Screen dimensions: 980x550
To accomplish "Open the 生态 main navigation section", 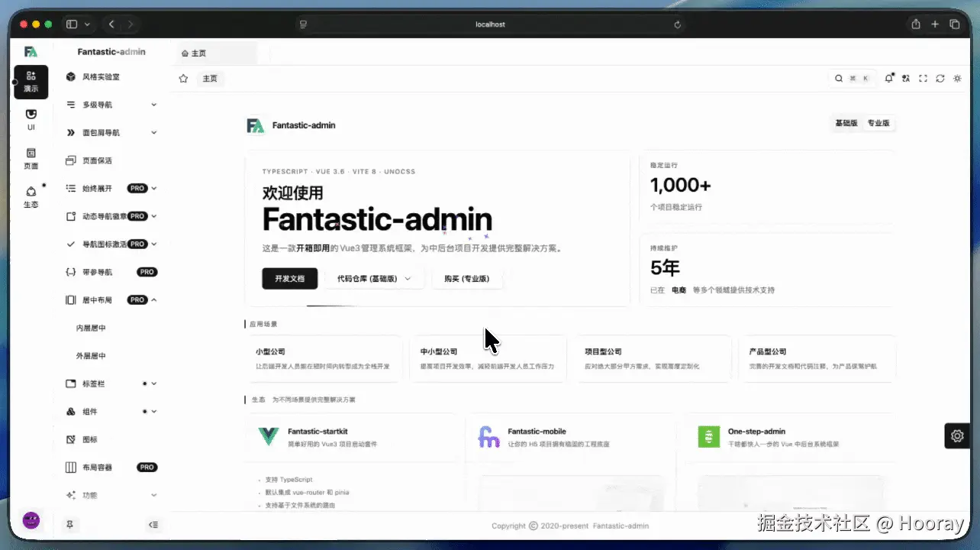I will click(31, 197).
